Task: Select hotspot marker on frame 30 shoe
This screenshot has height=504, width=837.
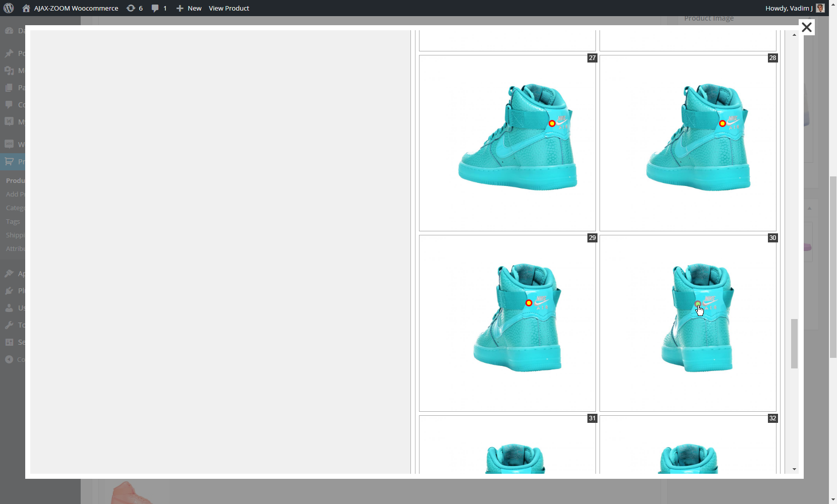Action: (698, 304)
